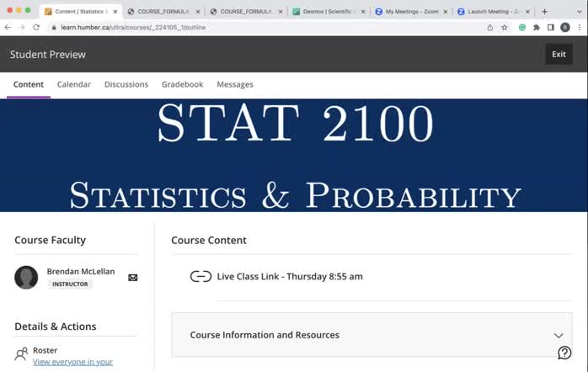Image resolution: width=588 pixels, height=372 pixels.
Task: Click the help question mark icon
Action: tap(564, 353)
